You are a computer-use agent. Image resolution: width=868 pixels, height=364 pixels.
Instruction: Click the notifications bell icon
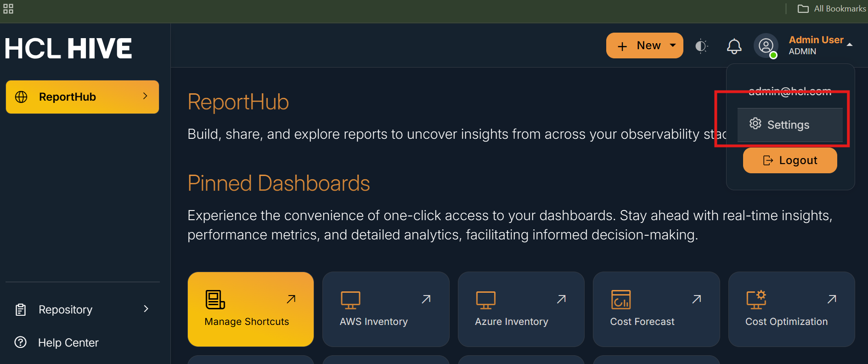pos(734,46)
